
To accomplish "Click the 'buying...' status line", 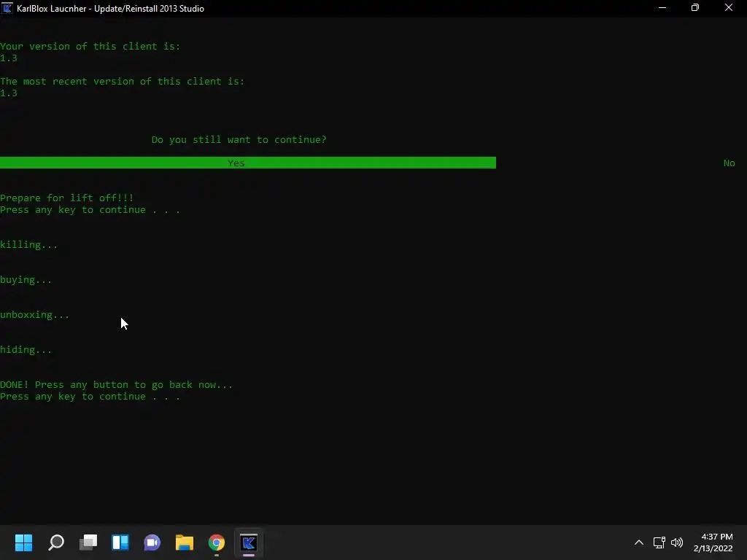I will click(x=26, y=280).
